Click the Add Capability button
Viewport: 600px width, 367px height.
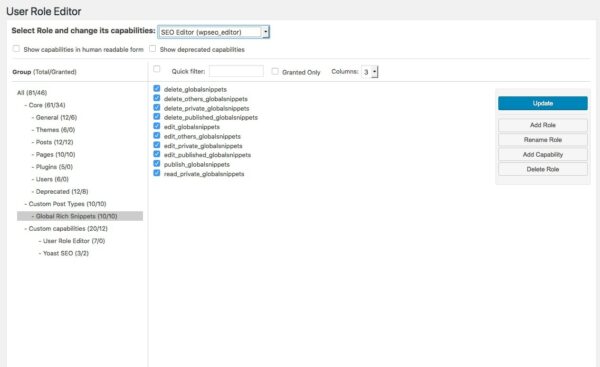(543, 155)
